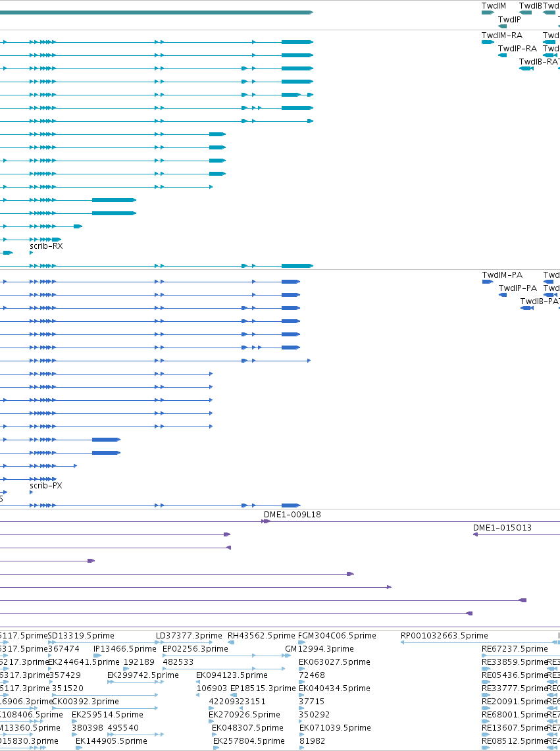Click the 192189 feature label
The image size is (560, 751).
click(139, 661)
